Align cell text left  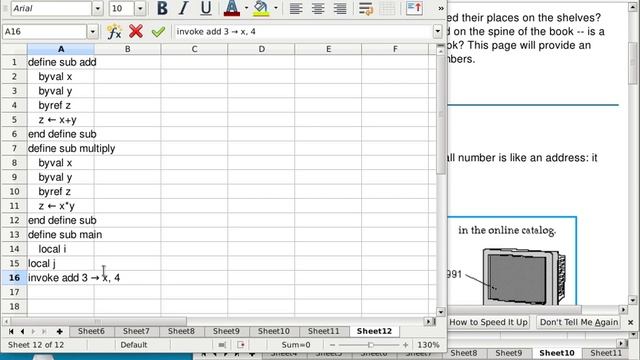(296, 8)
